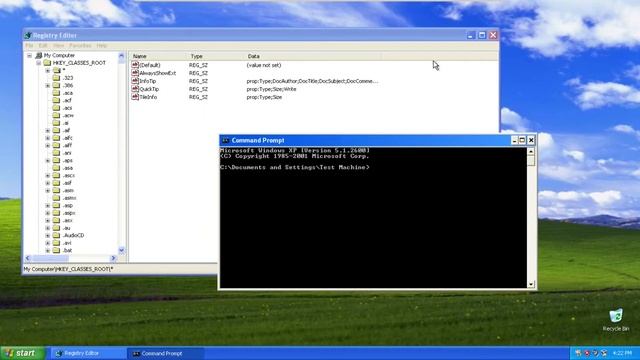Screen dimensions: 640x360
Task: Click the registry tree scroll-down arrow
Action: [121, 250]
